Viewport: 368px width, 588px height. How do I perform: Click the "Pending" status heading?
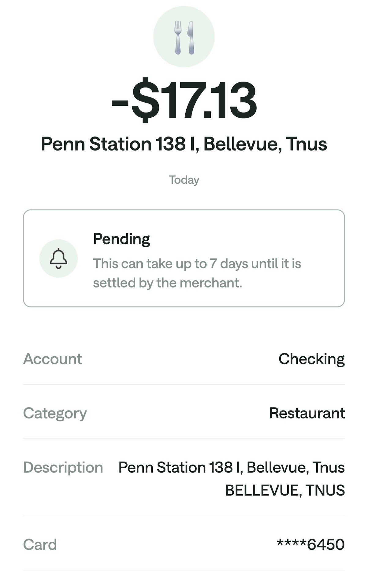121,239
